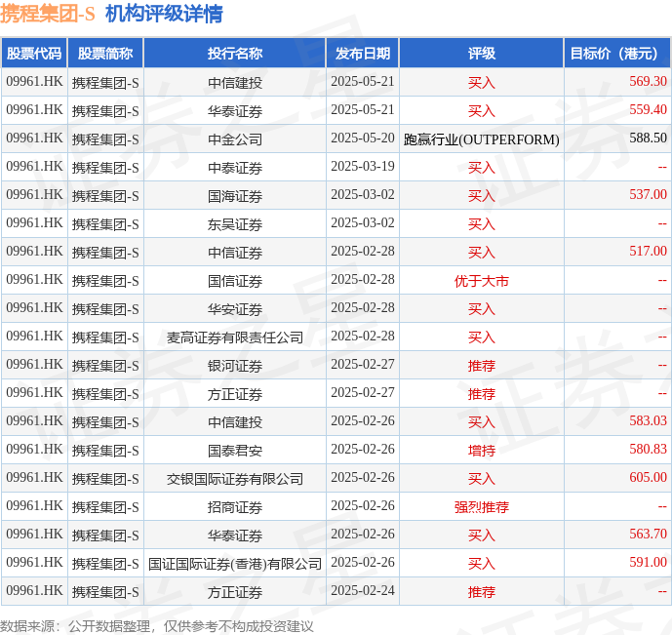Select the 发布日期 column header
This screenshot has height=635, width=672.
pos(363,54)
